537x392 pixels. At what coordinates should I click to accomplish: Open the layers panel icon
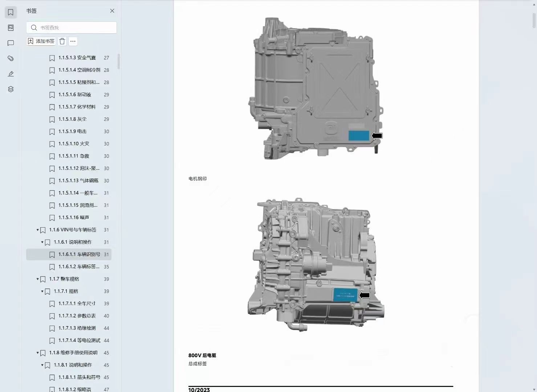(11, 89)
